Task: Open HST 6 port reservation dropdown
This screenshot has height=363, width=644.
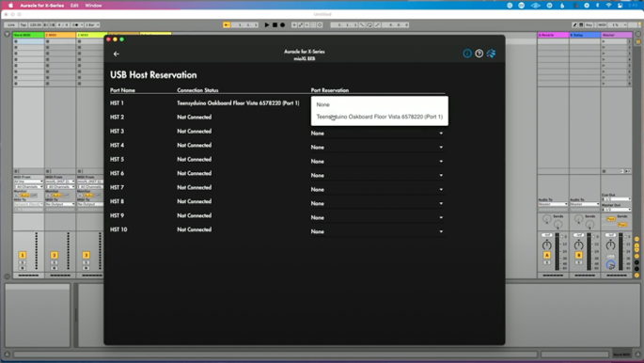Action: 377,175
